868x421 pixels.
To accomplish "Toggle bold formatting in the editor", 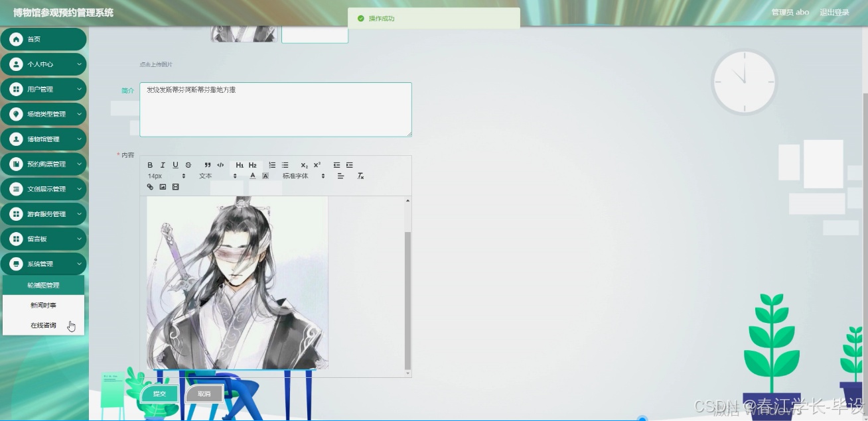I will coord(150,165).
